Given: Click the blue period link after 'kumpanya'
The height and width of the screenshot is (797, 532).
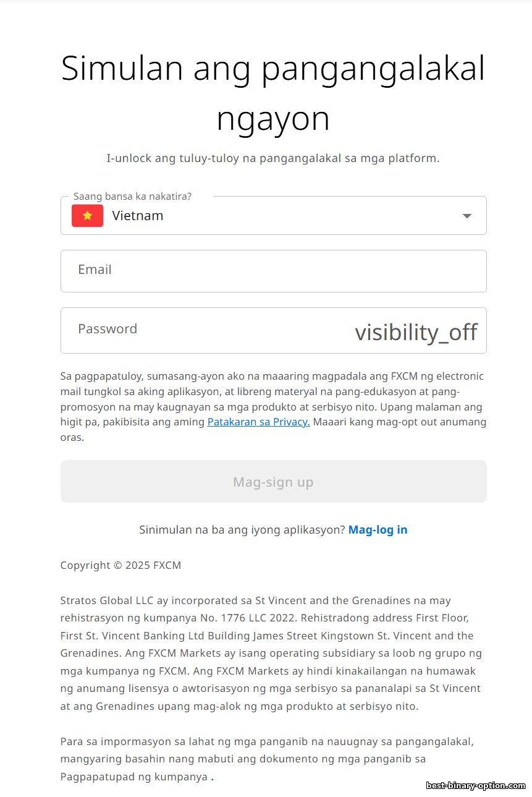Looking at the screenshot, I should (213, 778).
